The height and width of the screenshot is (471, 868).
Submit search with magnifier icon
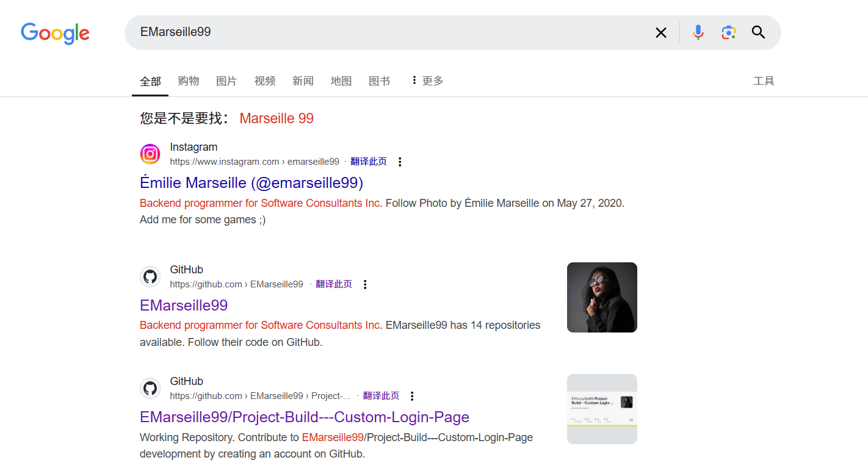[758, 32]
